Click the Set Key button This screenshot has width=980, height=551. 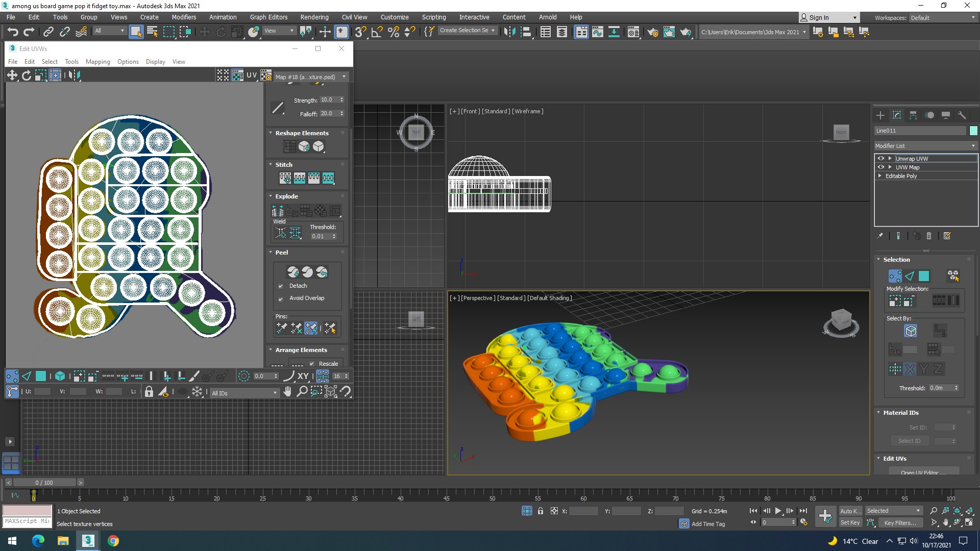point(850,522)
